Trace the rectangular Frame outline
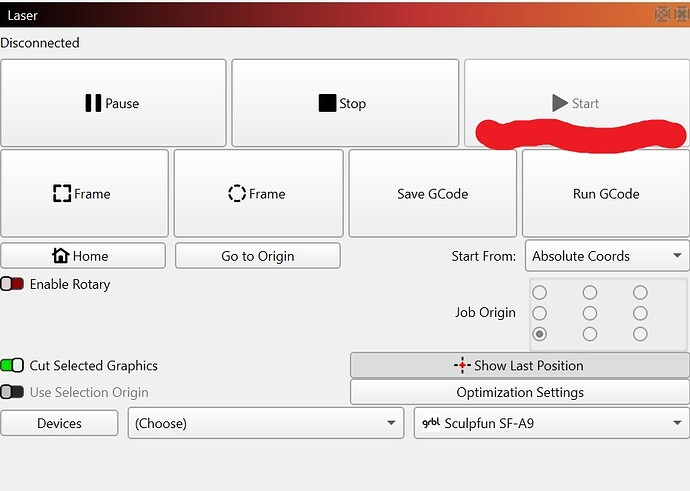 (x=84, y=194)
